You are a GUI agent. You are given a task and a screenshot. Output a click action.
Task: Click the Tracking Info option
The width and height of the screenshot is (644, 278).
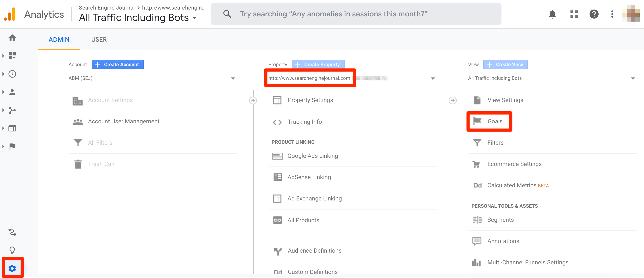(304, 121)
